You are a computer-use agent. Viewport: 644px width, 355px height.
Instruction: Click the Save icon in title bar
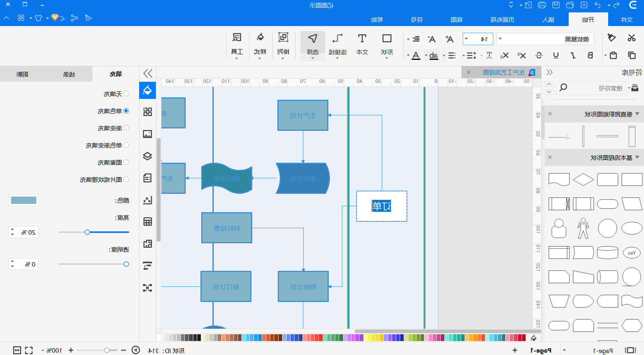[556, 5]
